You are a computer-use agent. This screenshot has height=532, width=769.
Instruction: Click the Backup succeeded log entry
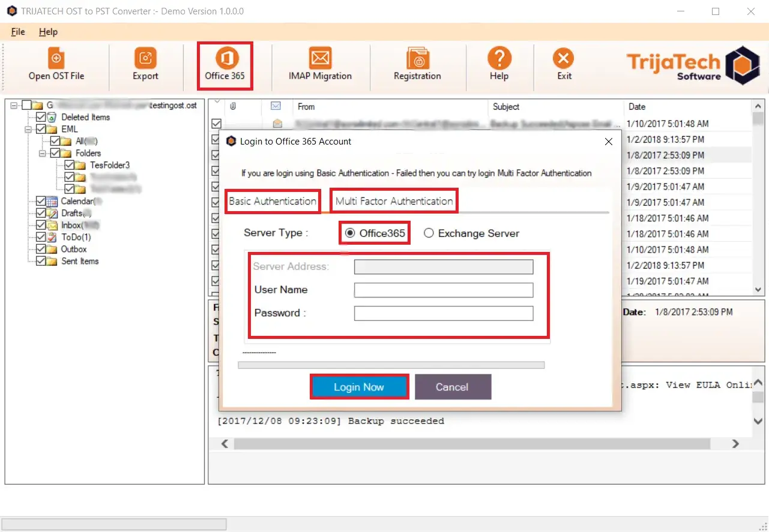point(331,421)
